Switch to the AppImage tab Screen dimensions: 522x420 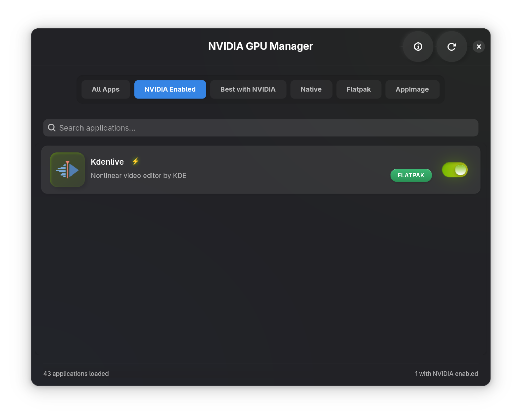point(412,89)
